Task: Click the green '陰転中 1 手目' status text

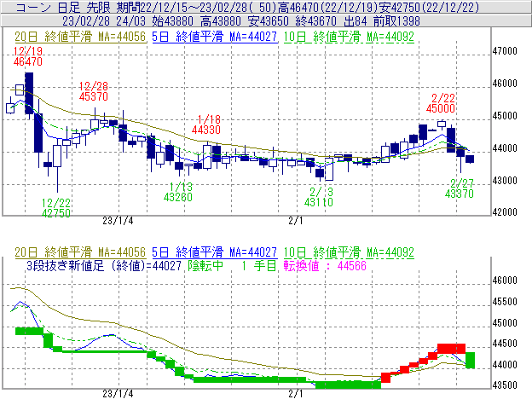Action: point(233,265)
